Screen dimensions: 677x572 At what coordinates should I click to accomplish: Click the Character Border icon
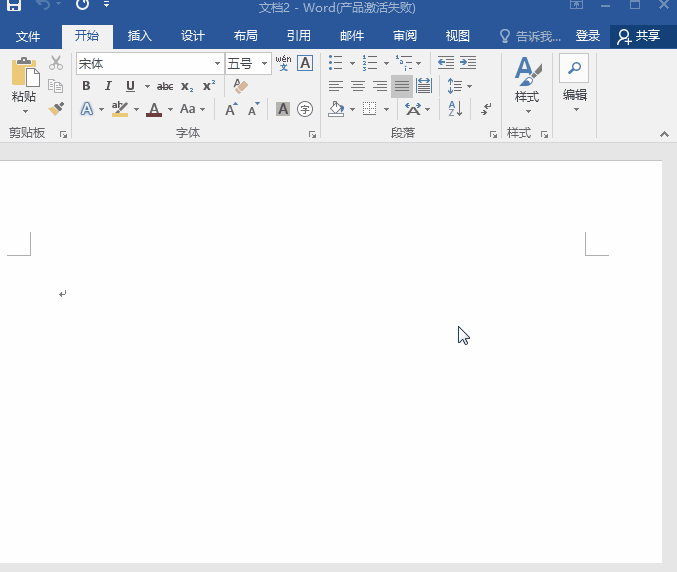(305, 63)
